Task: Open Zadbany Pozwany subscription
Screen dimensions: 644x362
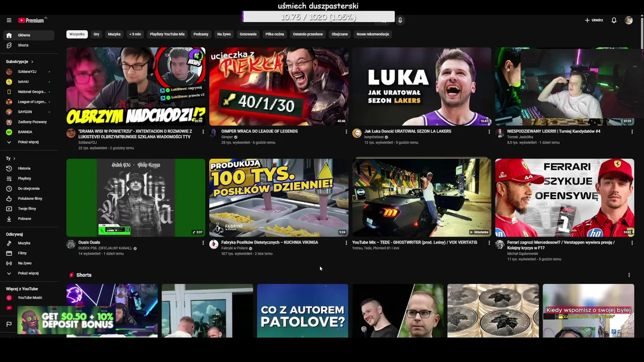Action: (x=28, y=122)
